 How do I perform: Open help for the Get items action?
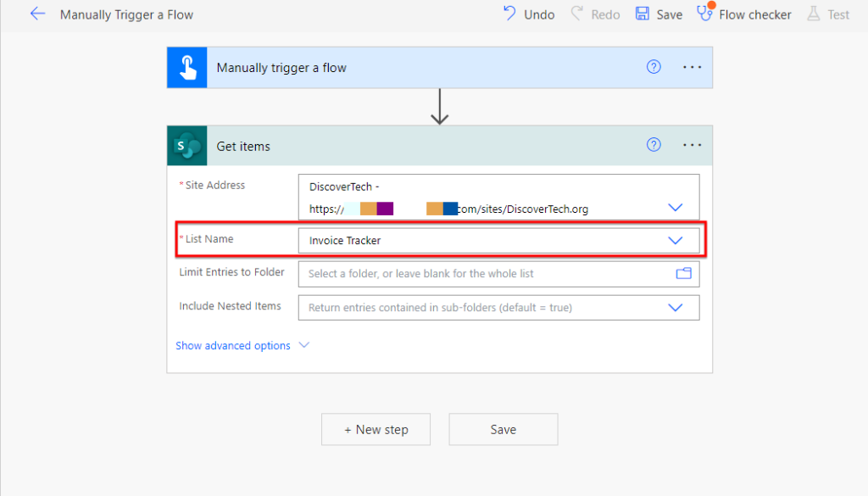(x=654, y=145)
